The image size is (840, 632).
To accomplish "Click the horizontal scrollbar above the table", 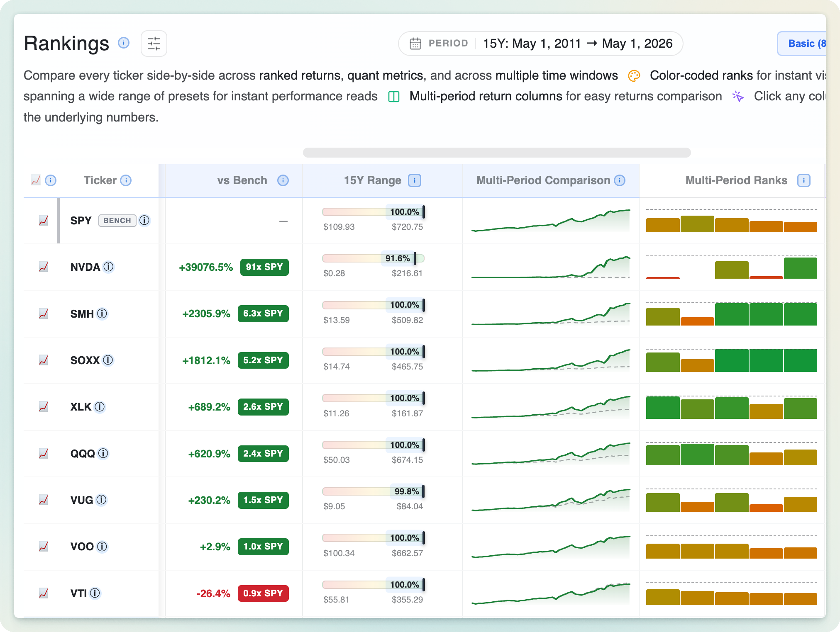I will pos(497,152).
